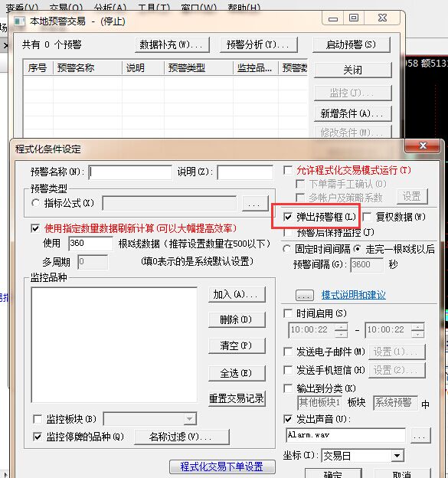Click 取消 button in 程式化条件设定
This screenshot has width=448, height=478.
[x=402, y=473]
